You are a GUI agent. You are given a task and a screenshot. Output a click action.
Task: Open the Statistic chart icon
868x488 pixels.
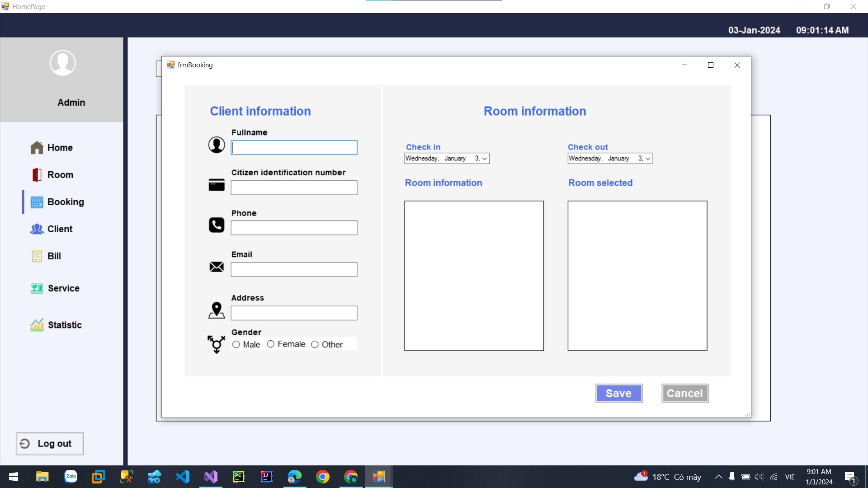coord(36,325)
